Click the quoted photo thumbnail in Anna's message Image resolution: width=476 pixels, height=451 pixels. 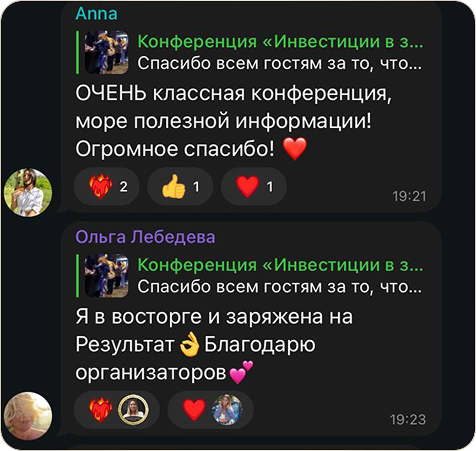[106, 52]
